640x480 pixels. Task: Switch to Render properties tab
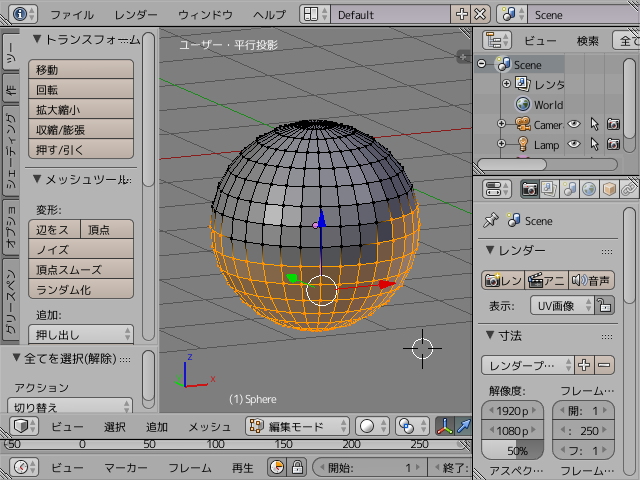530,189
